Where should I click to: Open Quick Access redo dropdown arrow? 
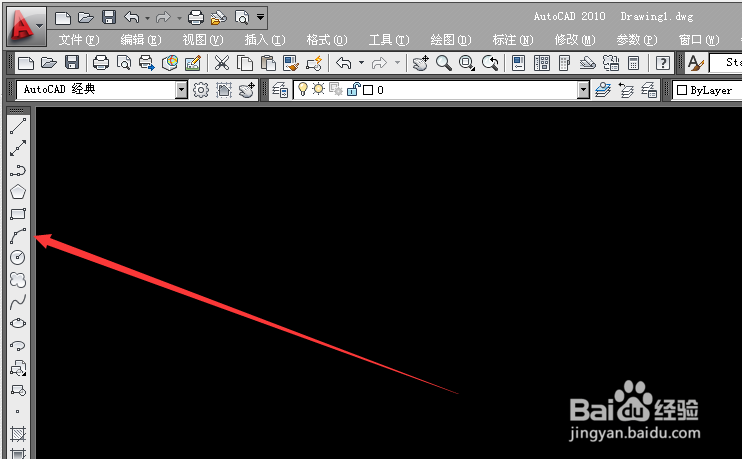pos(179,18)
